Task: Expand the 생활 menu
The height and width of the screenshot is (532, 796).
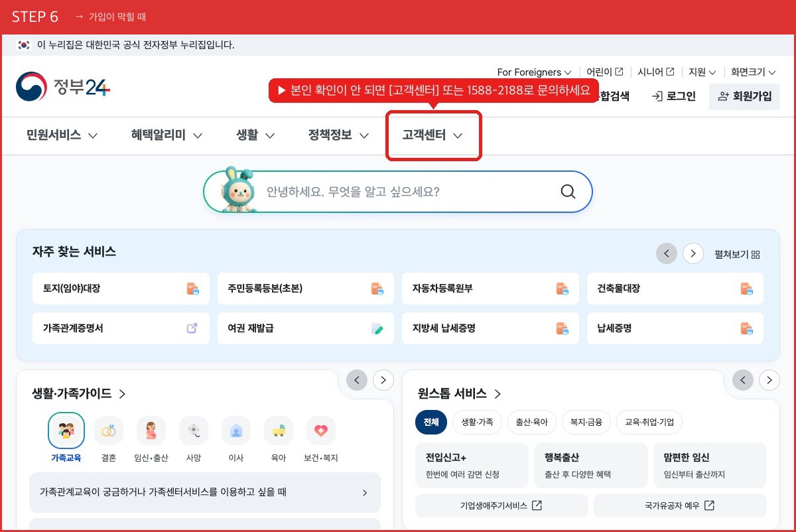Action: [255, 135]
